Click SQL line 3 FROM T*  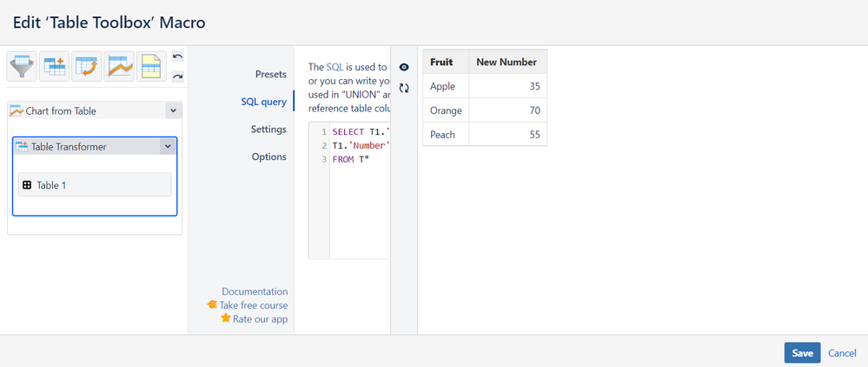pos(351,159)
